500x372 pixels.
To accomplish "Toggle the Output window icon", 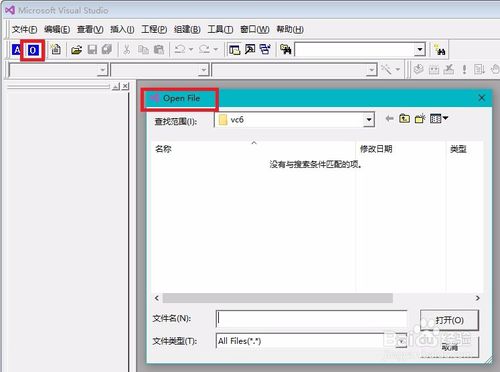I will click(250, 49).
